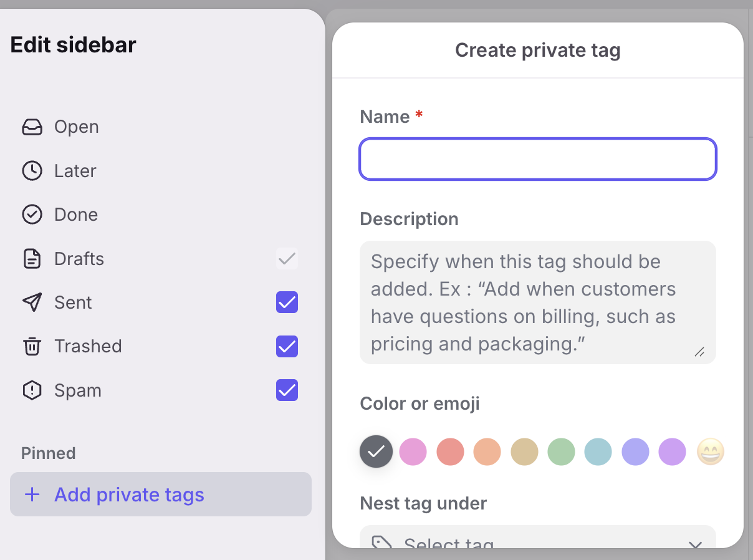The height and width of the screenshot is (560, 753).
Task: Uncheck the Sent sidebar checkbox
Action: pyautogui.click(x=287, y=302)
